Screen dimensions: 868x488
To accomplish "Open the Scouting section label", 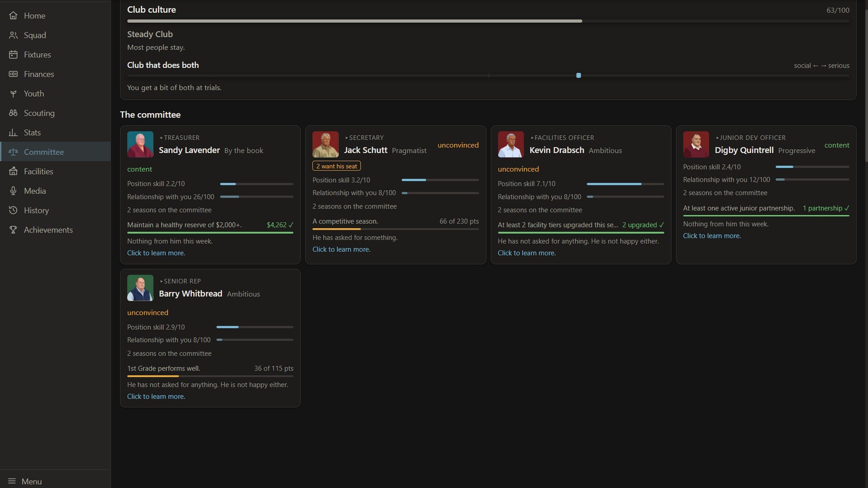I will tap(39, 113).
